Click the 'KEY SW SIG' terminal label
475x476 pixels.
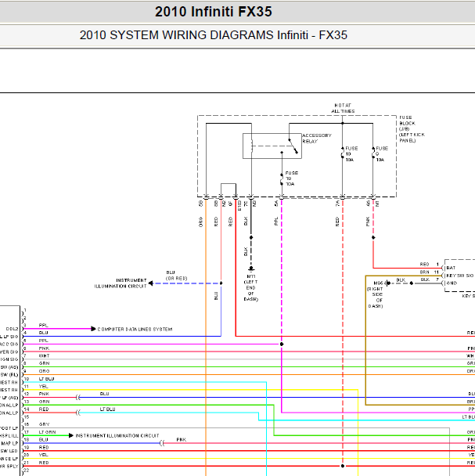click(x=460, y=276)
